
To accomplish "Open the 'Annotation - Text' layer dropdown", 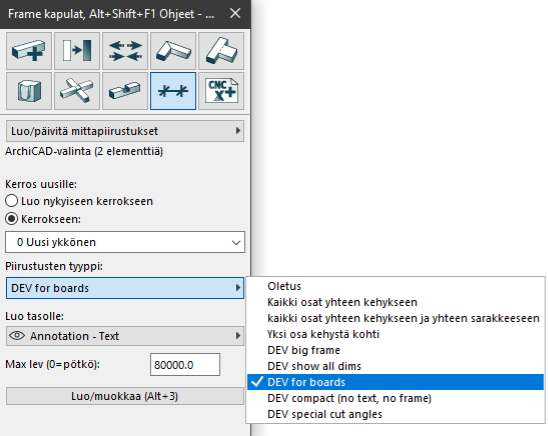I will [x=125, y=336].
